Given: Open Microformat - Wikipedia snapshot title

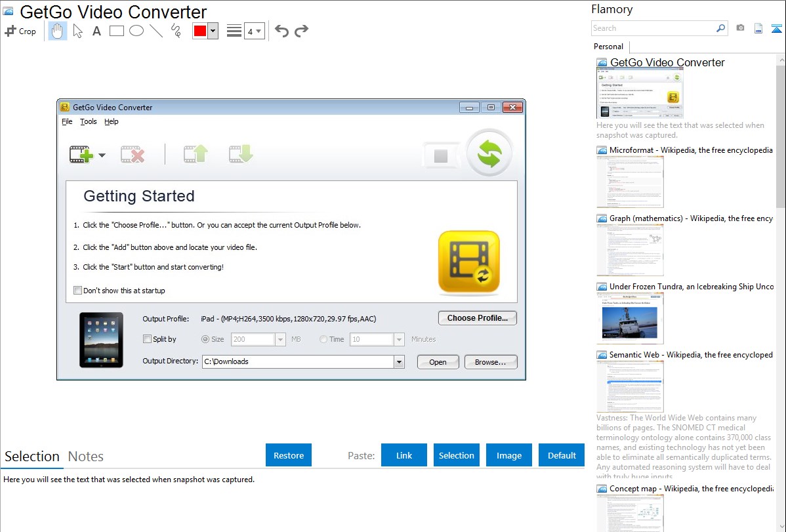Looking at the screenshot, I should coord(691,150).
